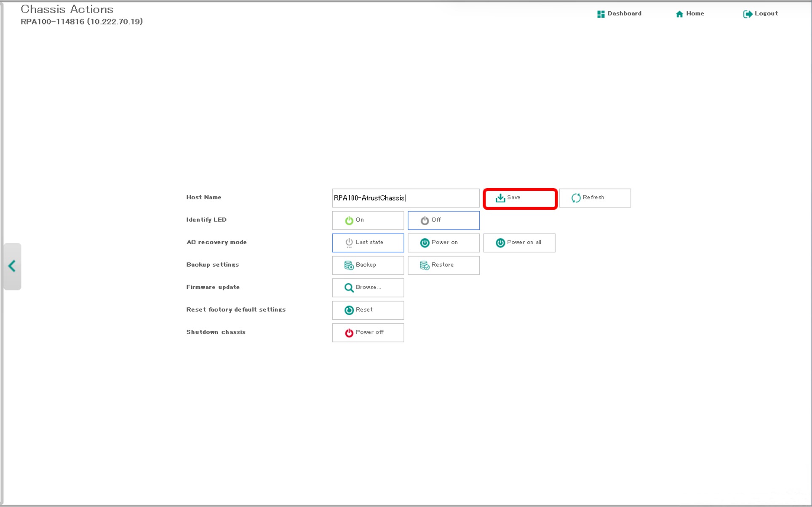Viewport: 812px width, 507px height.
Task: Click the Browse magnifier icon for firmware
Action: coord(349,288)
